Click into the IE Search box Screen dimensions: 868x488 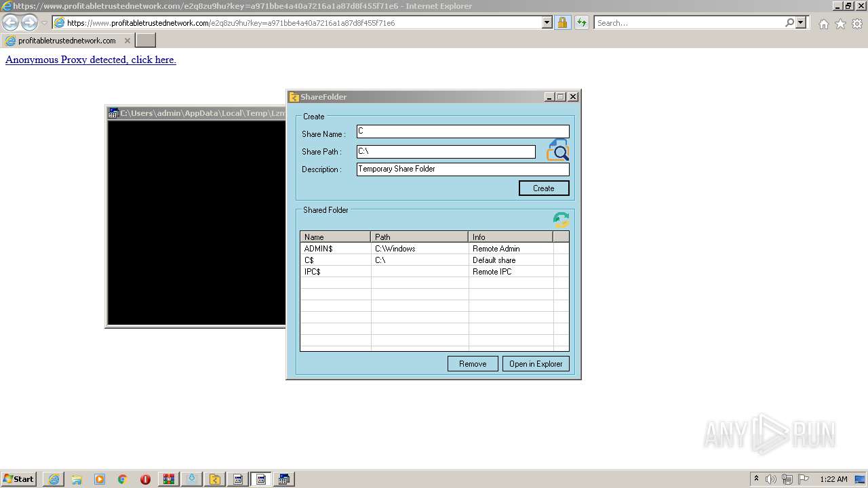[688, 22]
